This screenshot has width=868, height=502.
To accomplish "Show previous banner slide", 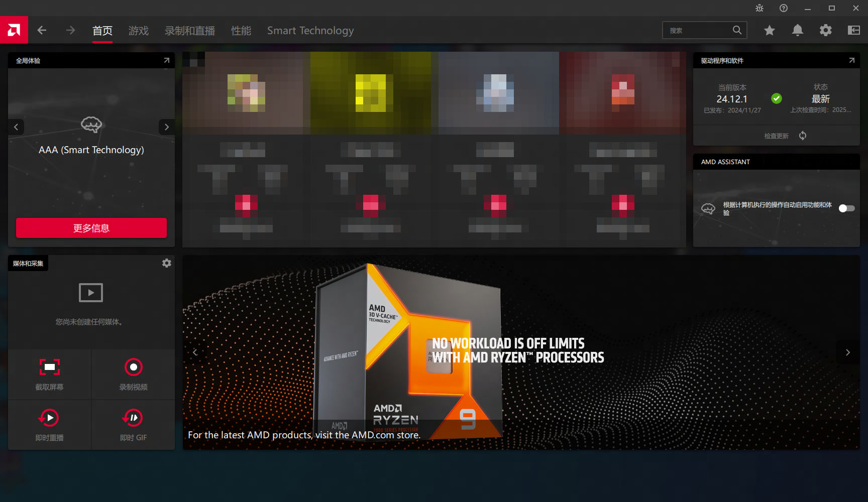I will tap(195, 352).
